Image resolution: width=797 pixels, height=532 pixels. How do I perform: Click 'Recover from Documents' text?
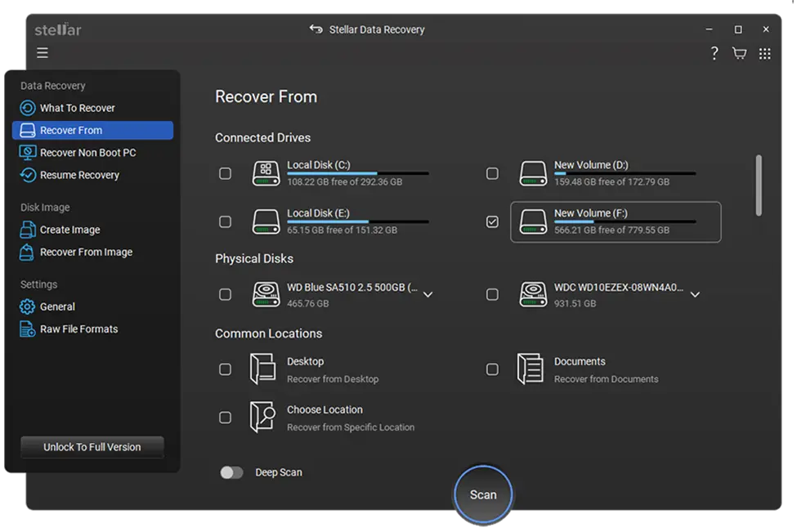606,379
